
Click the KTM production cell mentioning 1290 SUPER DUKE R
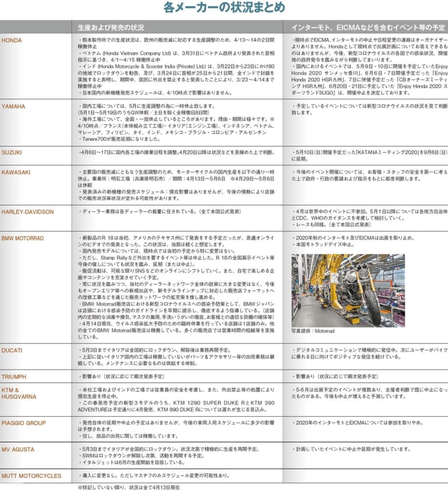[176, 399]
